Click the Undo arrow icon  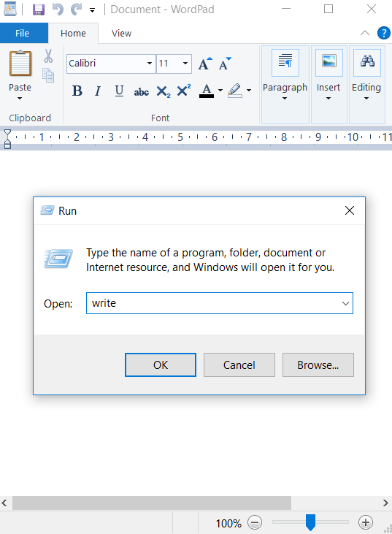58,9
